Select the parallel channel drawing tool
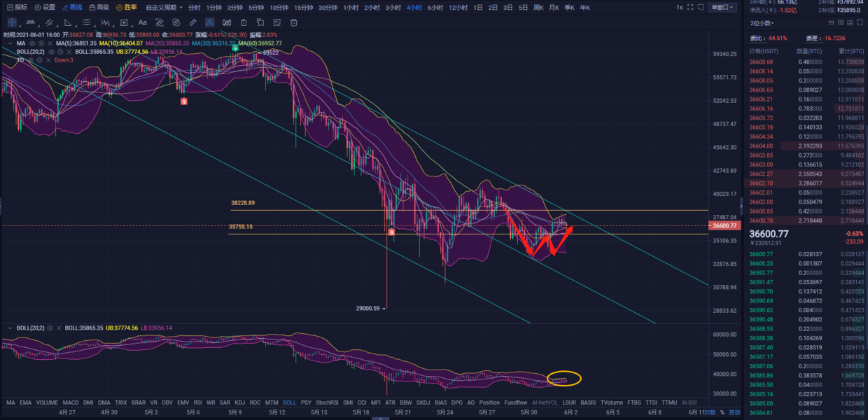Viewport: 868px width, 420px height. [49, 22]
